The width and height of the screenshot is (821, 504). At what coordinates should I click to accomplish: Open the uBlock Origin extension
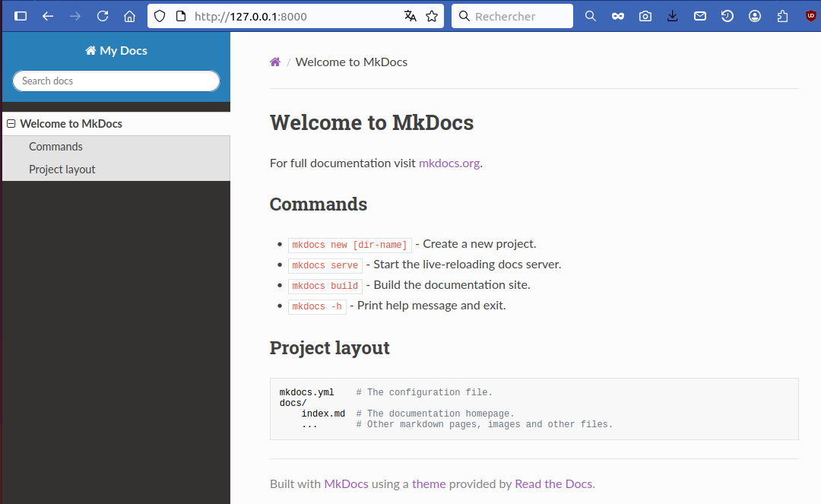pyautogui.click(x=810, y=16)
